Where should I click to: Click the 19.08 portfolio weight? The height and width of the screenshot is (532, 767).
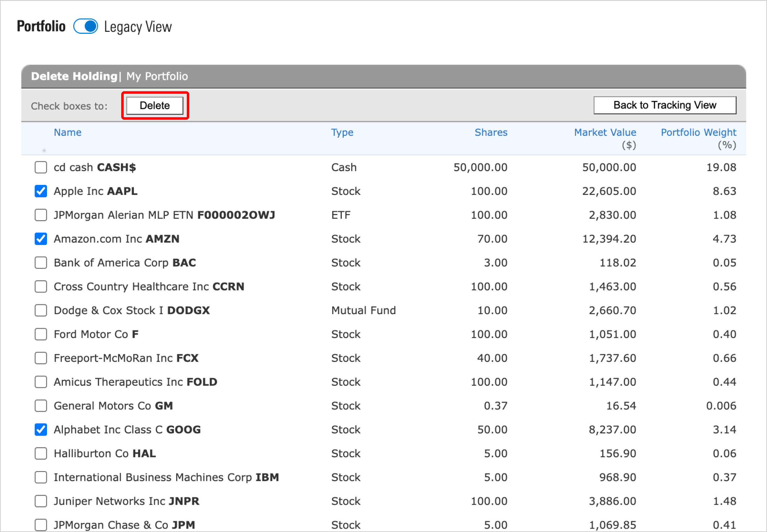(x=721, y=167)
